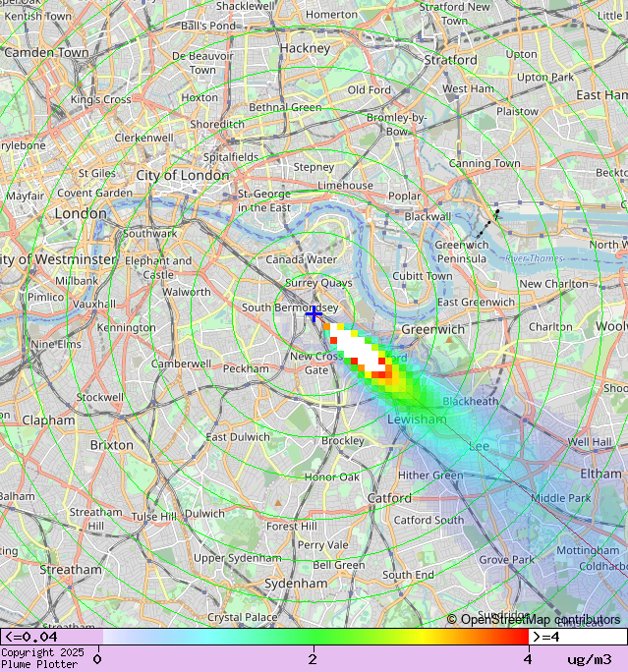Click the Catford place label
The height and width of the screenshot is (672, 628).
pos(389,498)
